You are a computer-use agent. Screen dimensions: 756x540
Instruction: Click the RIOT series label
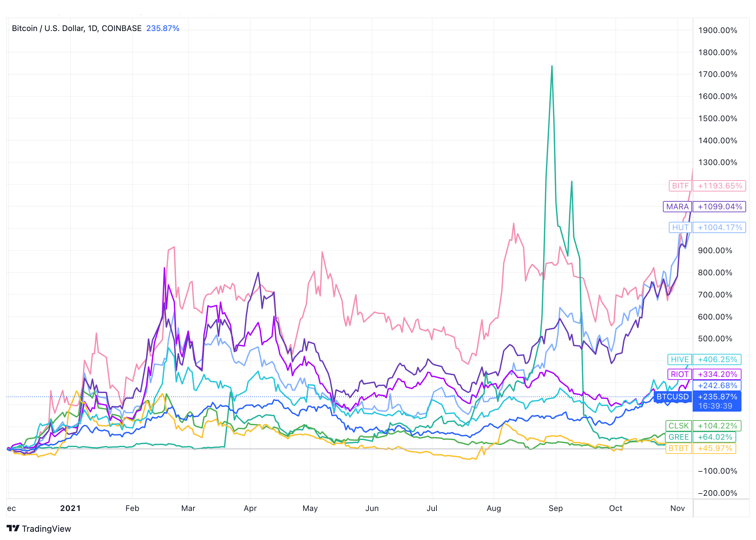pyautogui.click(x=679, y=374)
